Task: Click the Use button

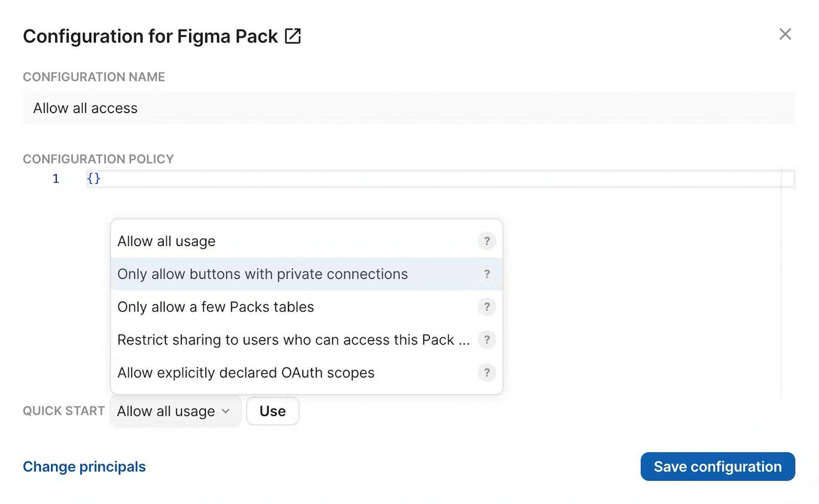Action: (x=273, y=411)
